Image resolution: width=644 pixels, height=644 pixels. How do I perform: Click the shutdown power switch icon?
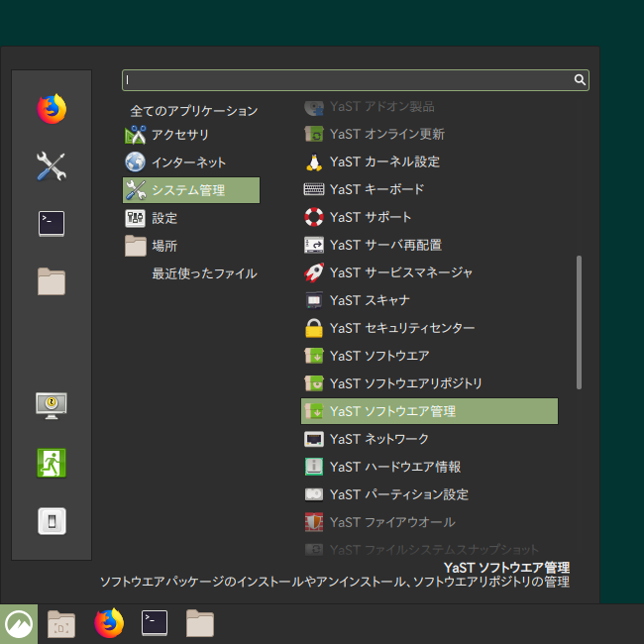[x=52, y=521]
